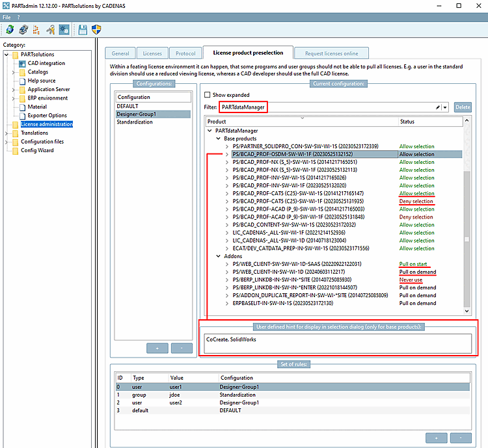This screenshot has width=488, height=448.
Task: Click the Translations folder icon
Action: point(16,133)
